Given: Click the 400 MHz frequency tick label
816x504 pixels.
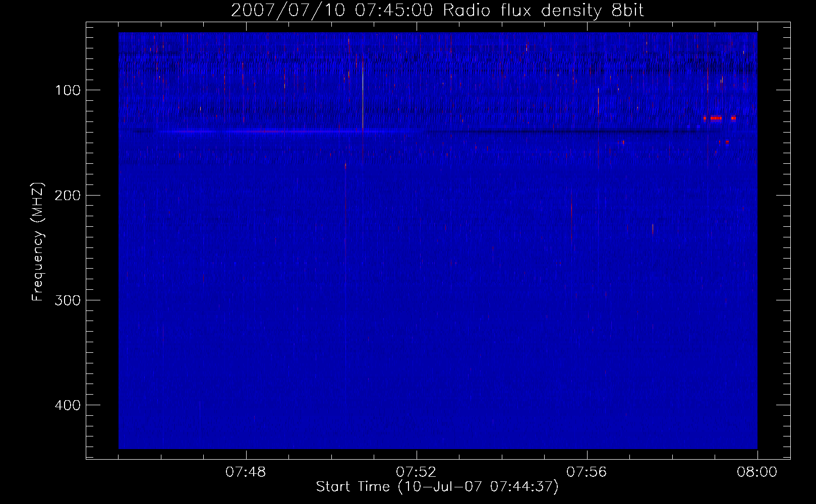Looking at the screenshot, I should click(x=68, y=405).
